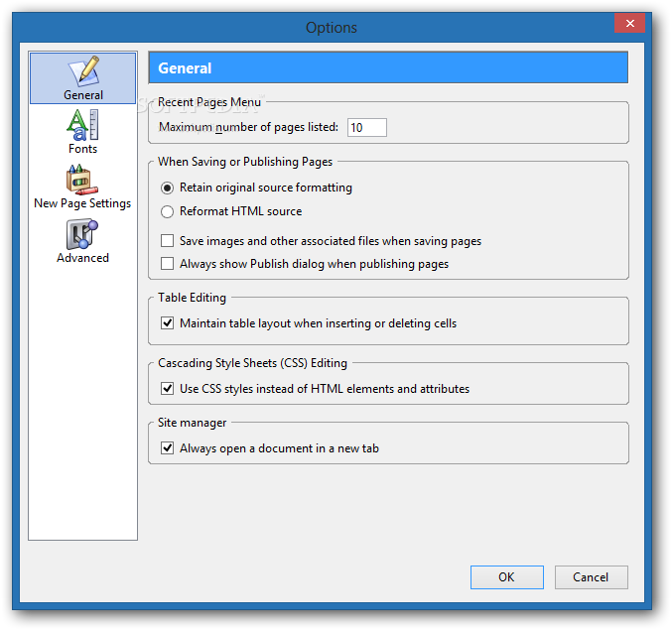The height and width of the screenshot is (630, 672).
Task: Uncheck Maintain table layout checkbox
Action: (167, 322)
